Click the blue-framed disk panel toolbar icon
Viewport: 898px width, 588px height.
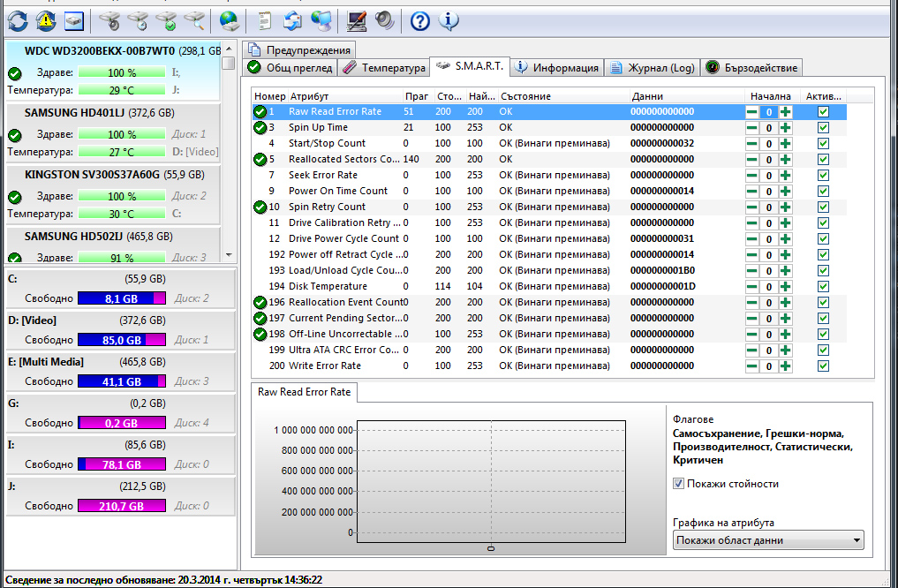pyautogui.click(x=74, y=21)
